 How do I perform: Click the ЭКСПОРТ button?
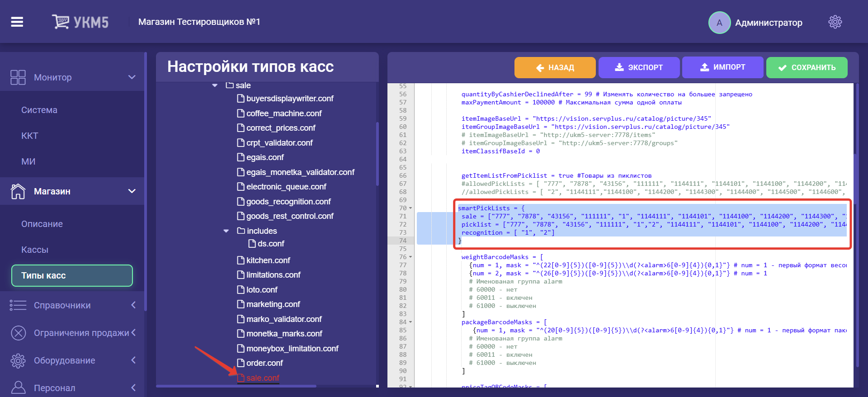point(639,67)
